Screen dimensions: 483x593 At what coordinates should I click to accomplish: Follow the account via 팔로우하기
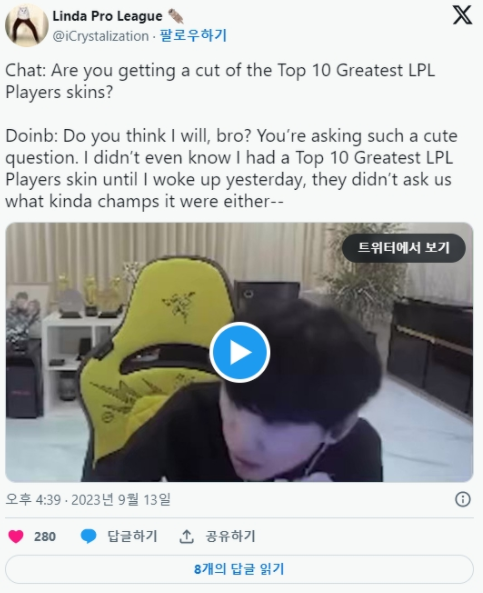click(x=193, y=36)
